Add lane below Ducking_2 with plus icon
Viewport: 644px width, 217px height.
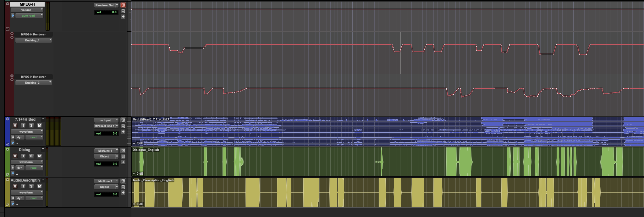pyautogui.click(x=12, y=80)
